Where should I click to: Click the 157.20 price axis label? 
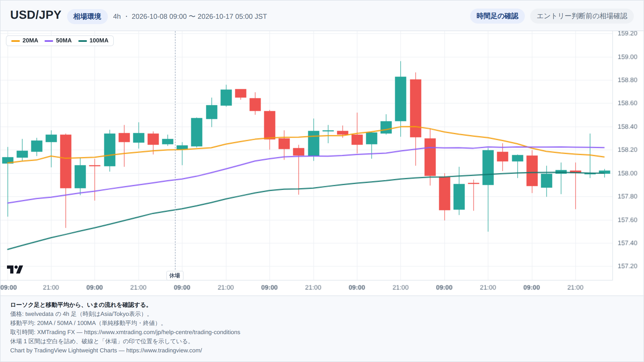627,266
